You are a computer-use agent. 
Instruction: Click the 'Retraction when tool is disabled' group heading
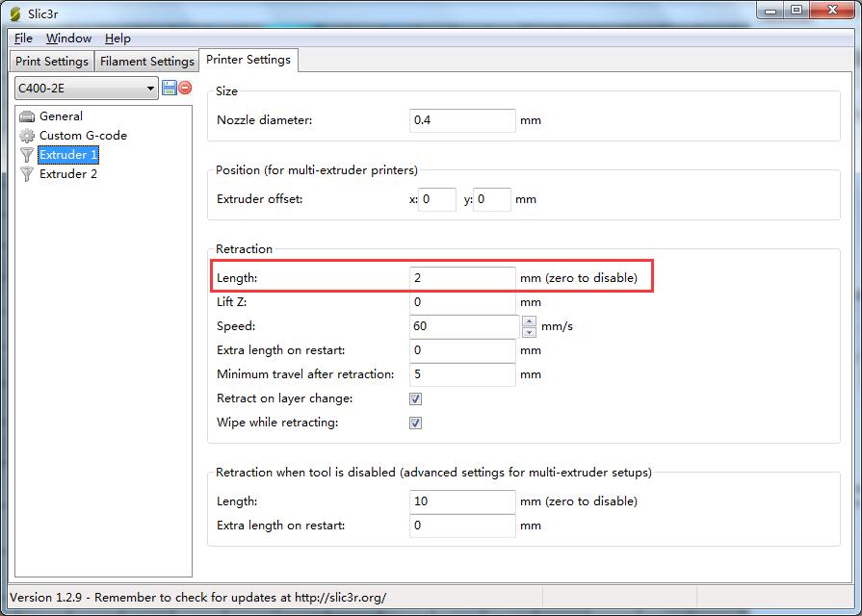[x=433, y=473]
